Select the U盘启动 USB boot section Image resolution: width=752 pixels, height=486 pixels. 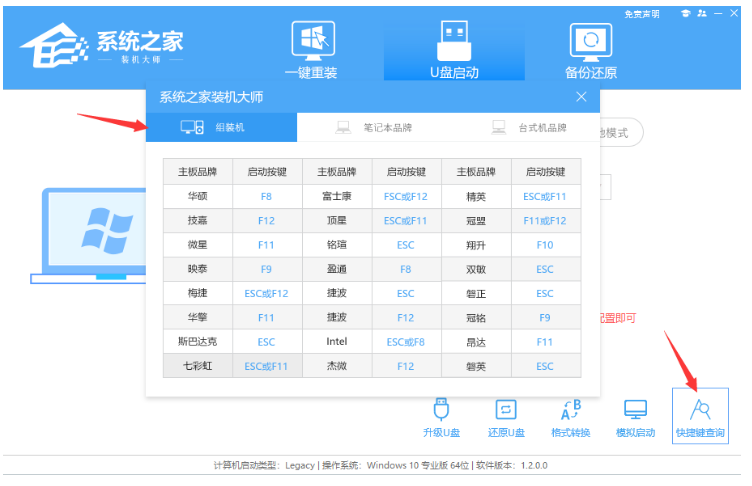click(x=453, y=49)
